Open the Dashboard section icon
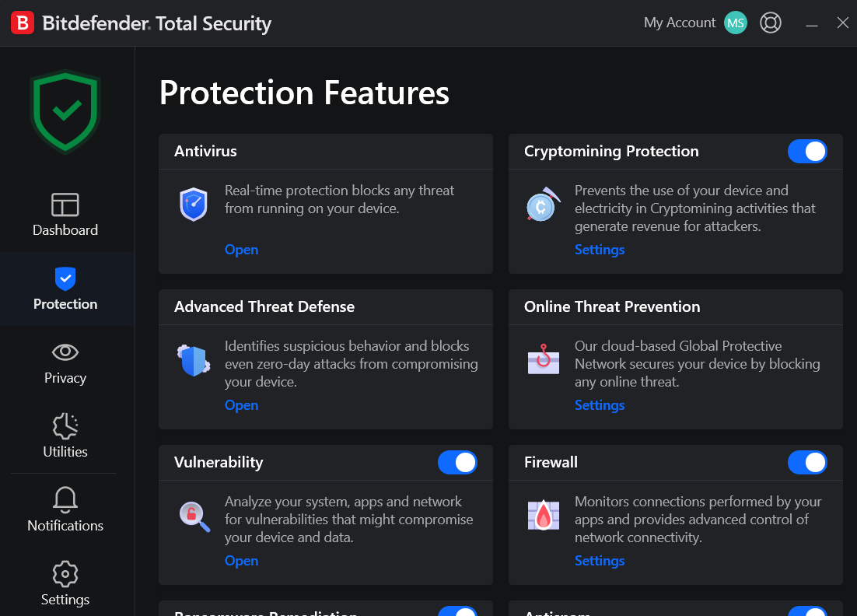 (x=65, y=205)
